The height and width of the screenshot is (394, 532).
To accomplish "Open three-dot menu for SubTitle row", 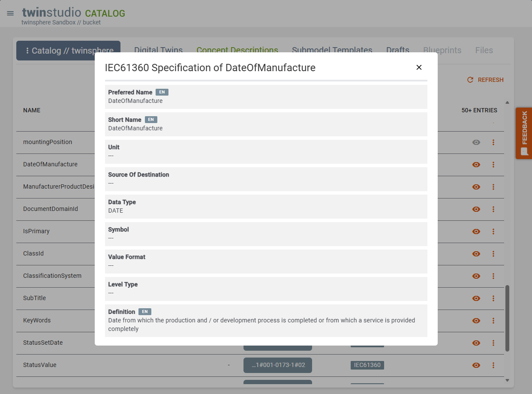I will click(x=493, y=298).
